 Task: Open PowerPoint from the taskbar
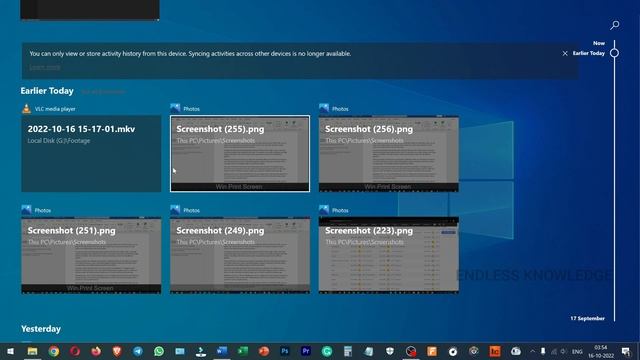pyautogui.click(x=264, y=351)
